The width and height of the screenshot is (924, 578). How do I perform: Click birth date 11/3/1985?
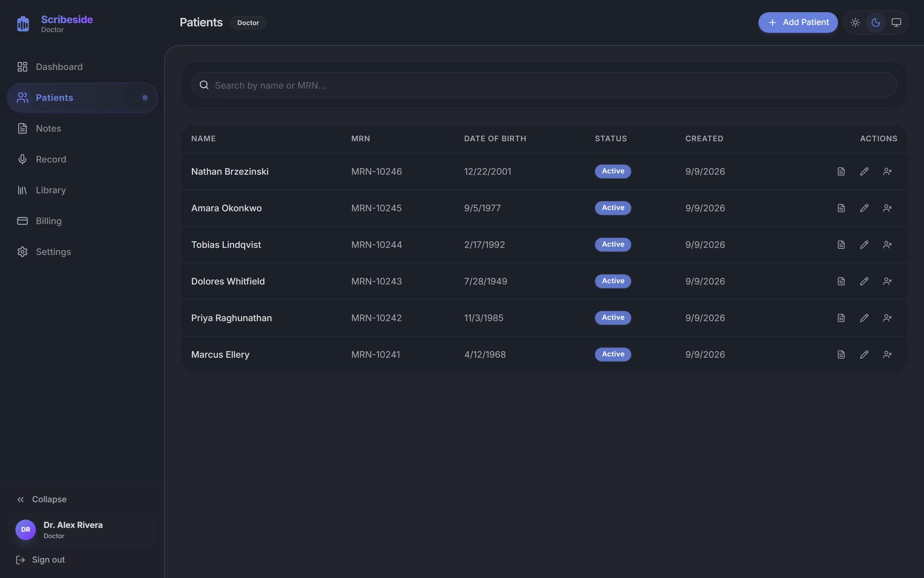[484, 318]
